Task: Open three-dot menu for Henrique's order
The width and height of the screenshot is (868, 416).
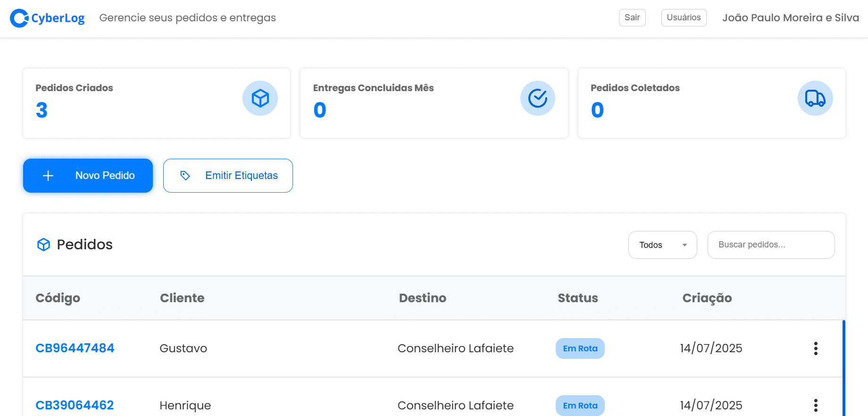Action: [x=815, y=405]
